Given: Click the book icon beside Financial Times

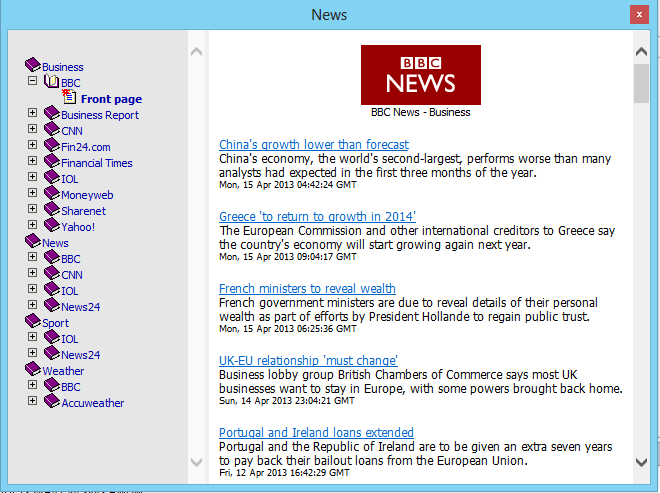Looking at the screenshot, I should (51, 162).
